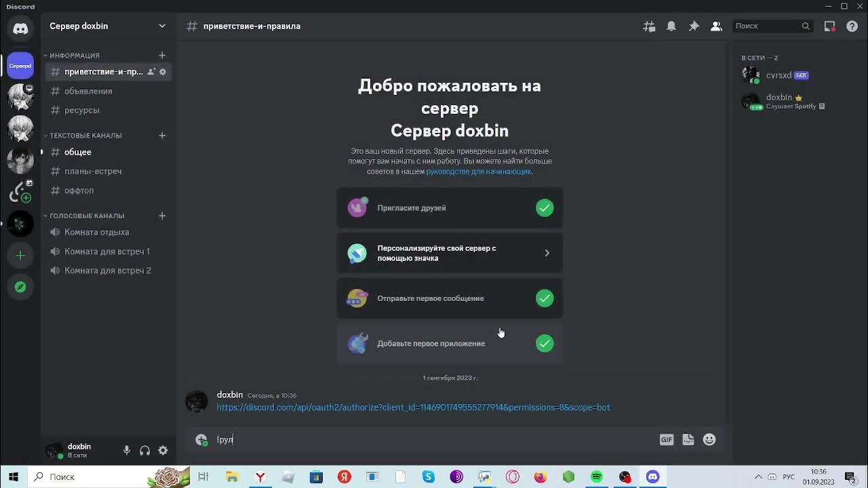
Task: Select doxbin in member list
Action: 797,101
